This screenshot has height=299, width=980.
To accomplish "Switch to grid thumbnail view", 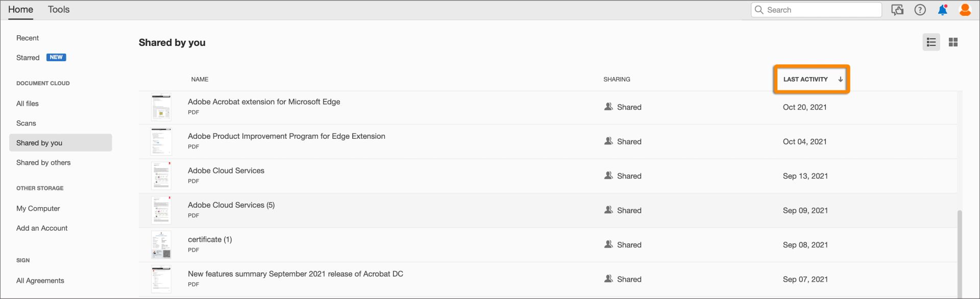I will tap(953, 42).
